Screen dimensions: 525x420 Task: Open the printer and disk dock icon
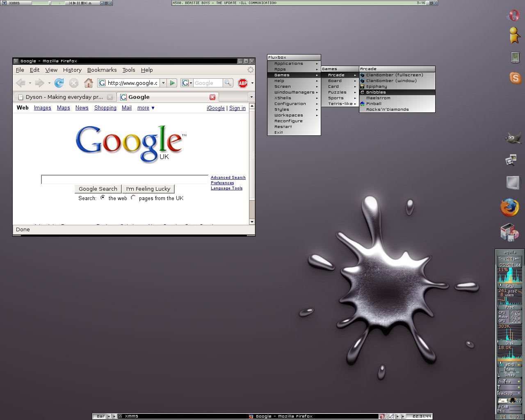(510, 232)
